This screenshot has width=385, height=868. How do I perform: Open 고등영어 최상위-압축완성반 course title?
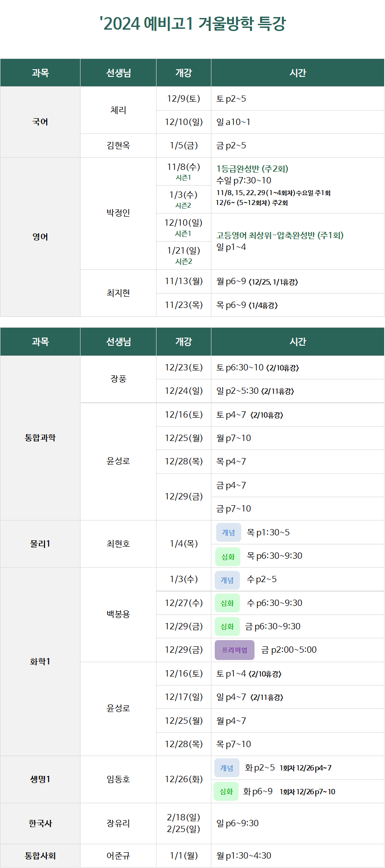tap(280, 235)
